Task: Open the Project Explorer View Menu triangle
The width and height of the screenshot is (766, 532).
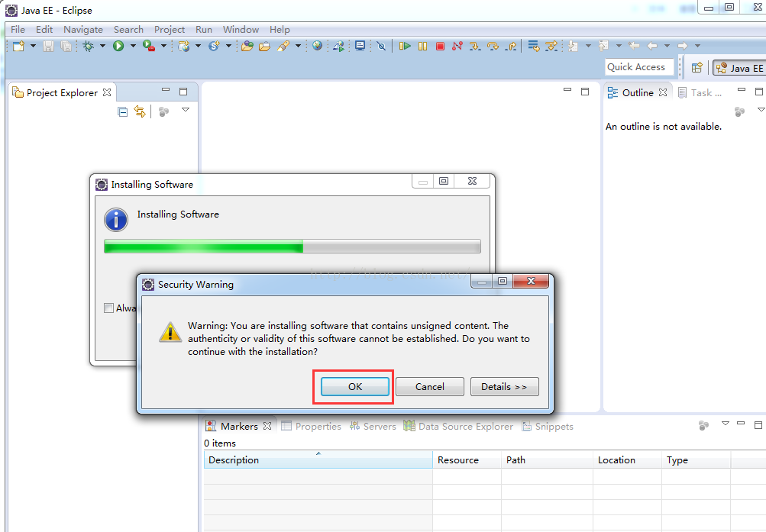Action: pos(186,110)
